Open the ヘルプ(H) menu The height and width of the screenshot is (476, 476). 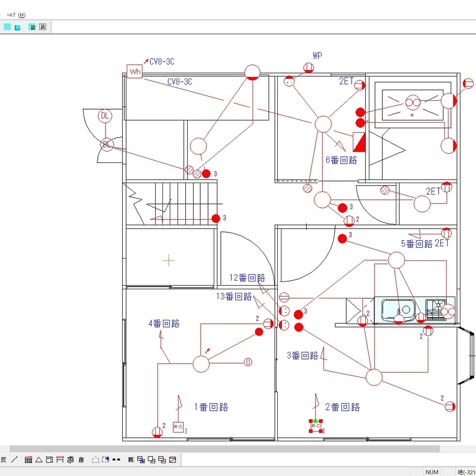(x=16, y=15)
